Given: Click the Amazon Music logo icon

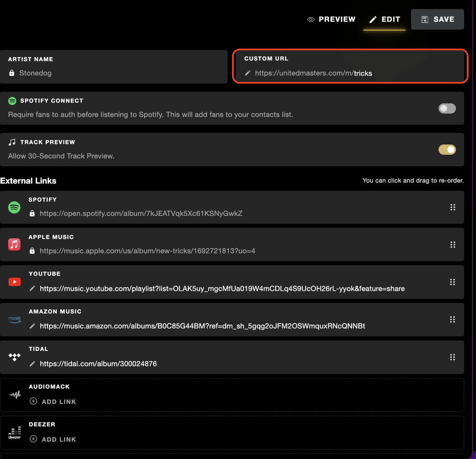Looking at the screenshot, I should tap(15, 320).
